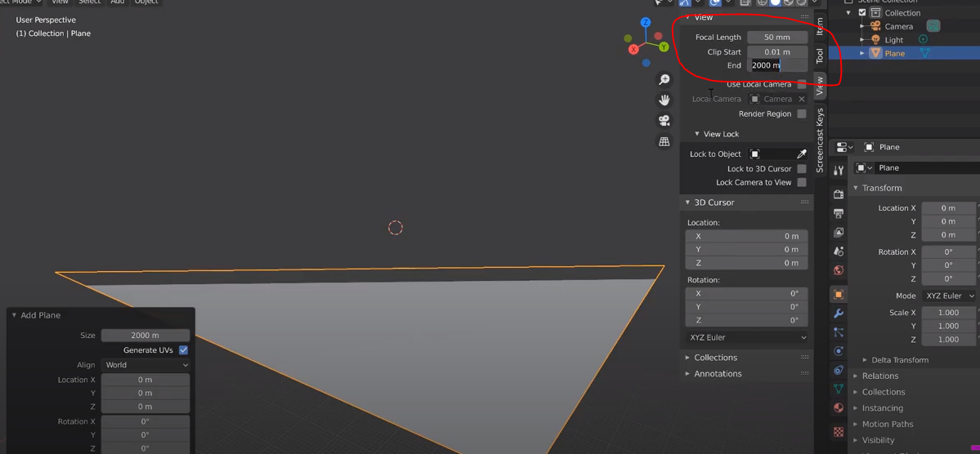The height and width of the screenshot is (454, 980).
Task: Open the Object Constraints properties tab
Action: [839, 370]
